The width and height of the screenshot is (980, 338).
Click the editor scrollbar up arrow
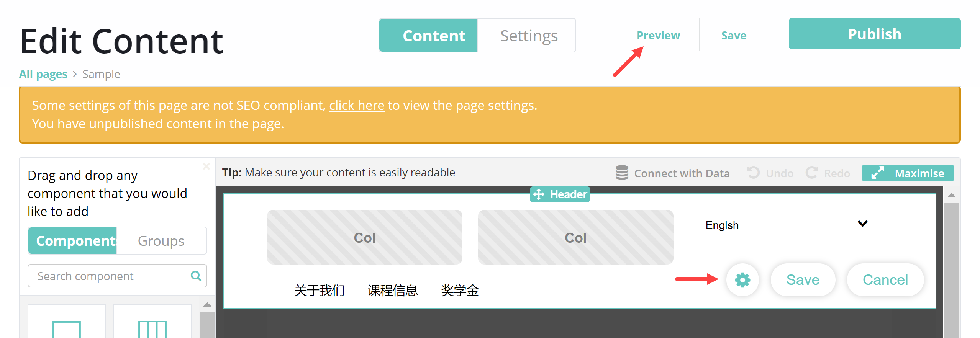(952, 195)
